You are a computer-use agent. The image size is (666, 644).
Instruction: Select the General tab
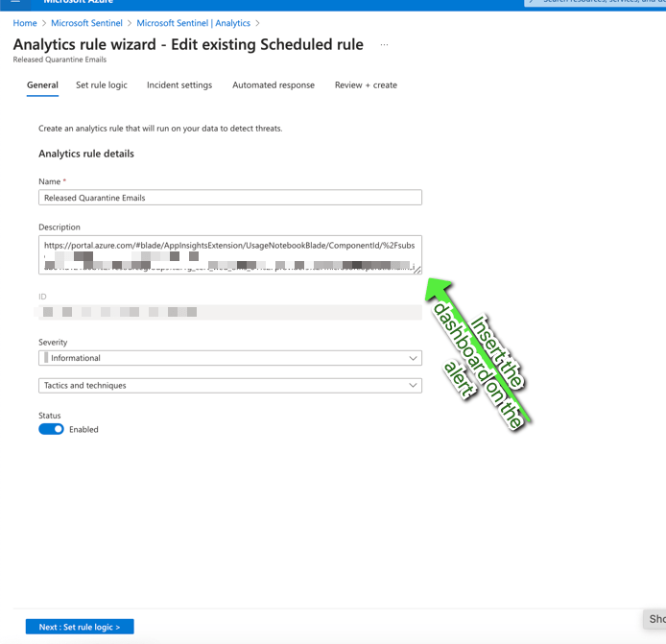pyautogui.click(x=42, y=85)
